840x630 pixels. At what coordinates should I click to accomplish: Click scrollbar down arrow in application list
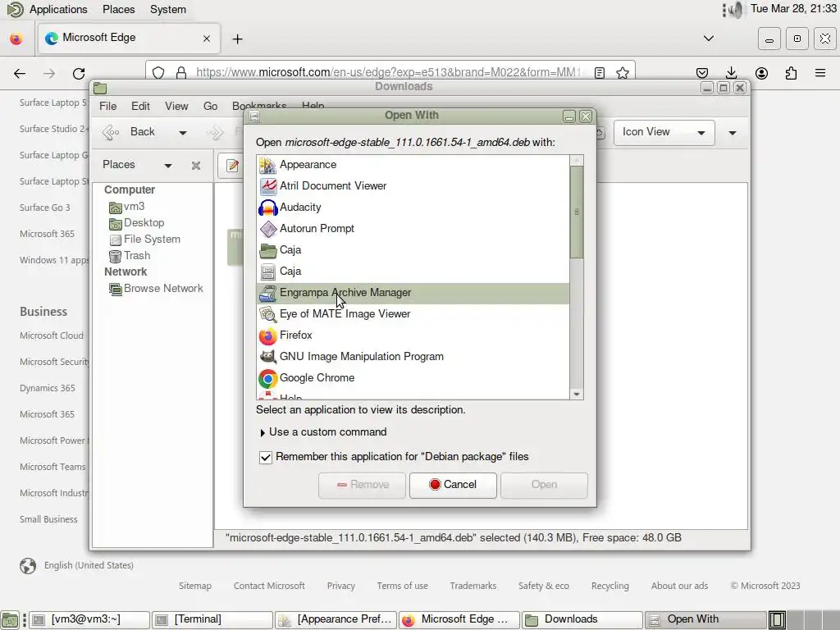577,395
